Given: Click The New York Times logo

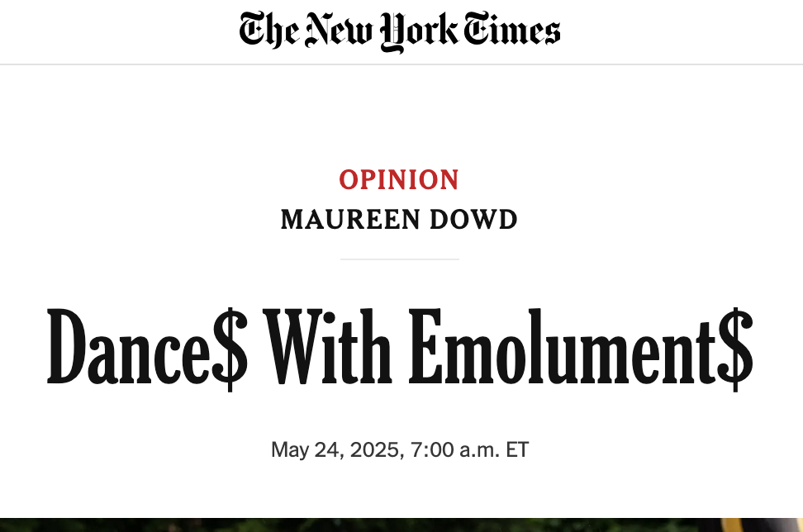Looking at the screenshot, I should (x=400, y=31).
